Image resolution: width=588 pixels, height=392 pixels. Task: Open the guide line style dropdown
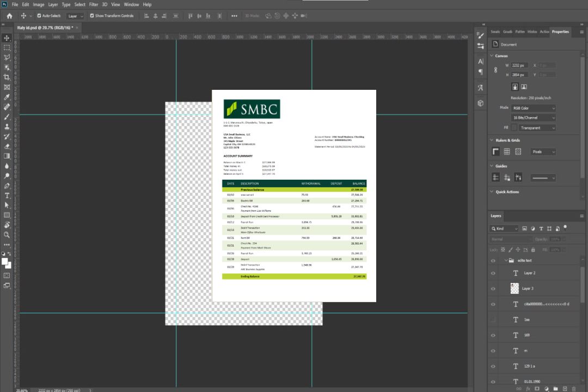pyautogui.click(x=543, y=178)
